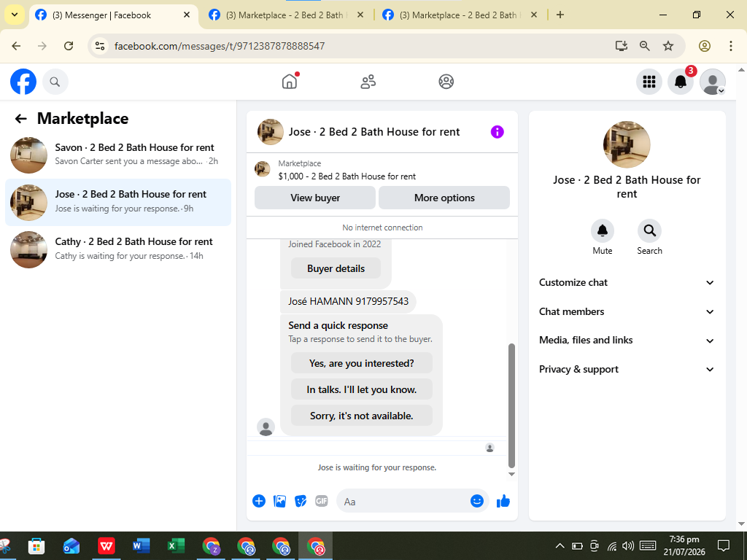Open Chrome's three-dot menu
The image size is (747, 560).
click(x=730, y=46)
